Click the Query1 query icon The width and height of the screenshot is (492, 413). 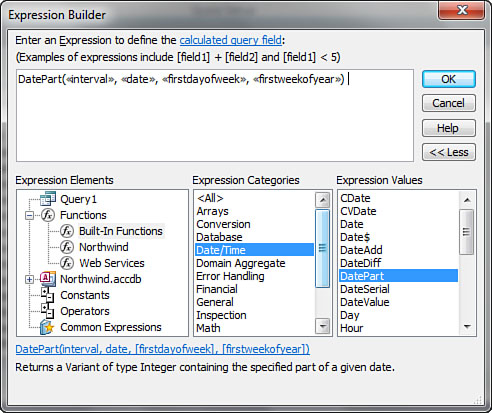(48, 199)
